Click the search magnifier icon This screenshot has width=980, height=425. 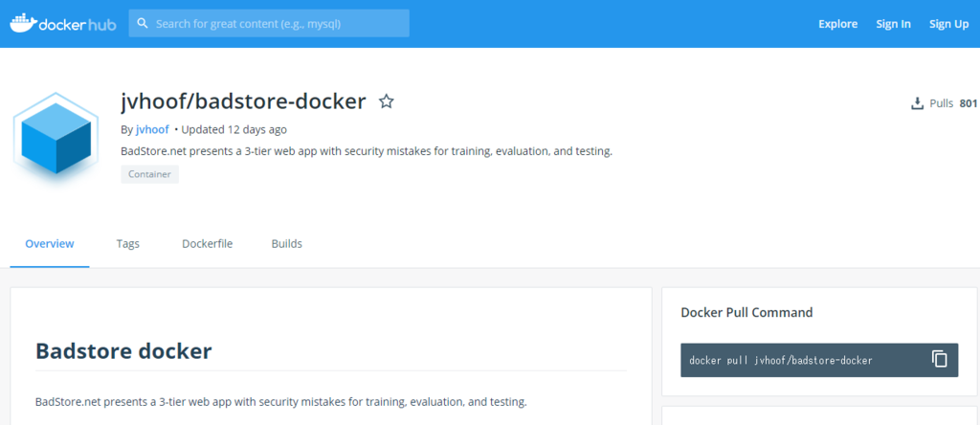pyautogui.click(x=143, y=23)
